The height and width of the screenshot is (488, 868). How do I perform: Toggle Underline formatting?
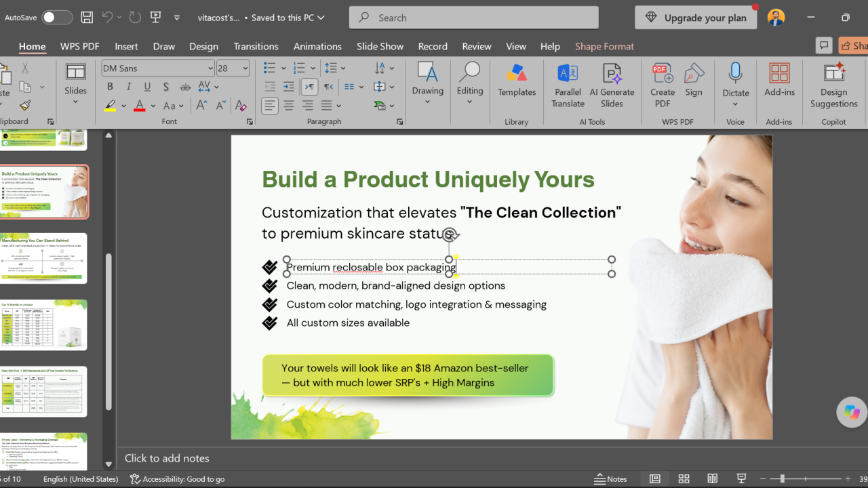[147, 87]
